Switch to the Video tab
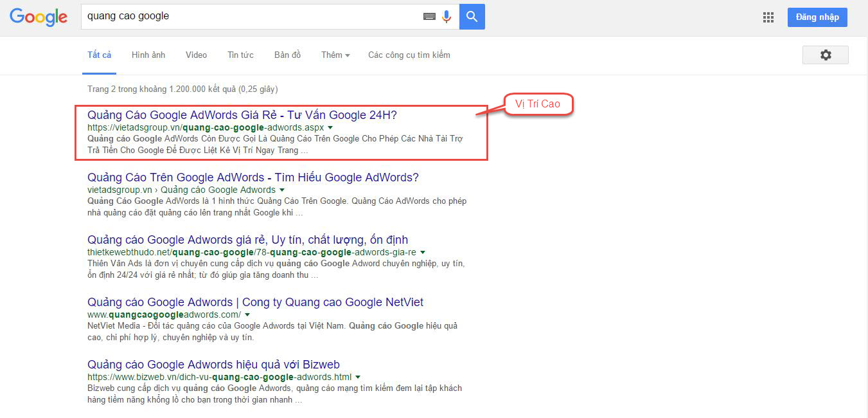Screen dimensions: 868x418 [196, 55]
